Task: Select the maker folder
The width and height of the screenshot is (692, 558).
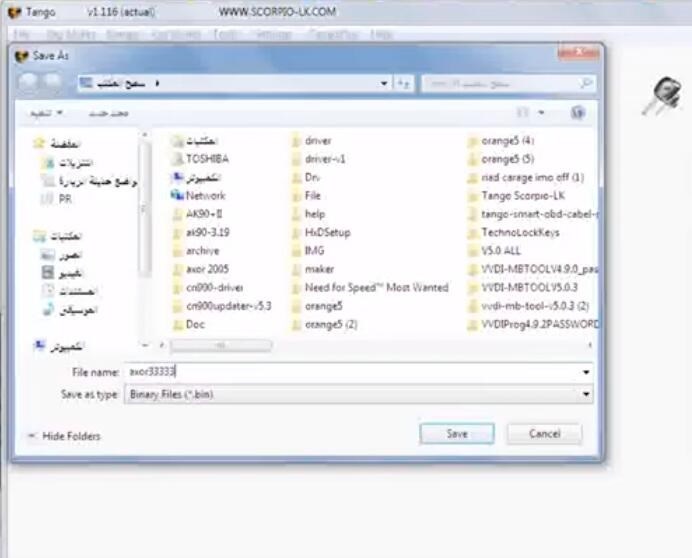Action: coord(313,269)
